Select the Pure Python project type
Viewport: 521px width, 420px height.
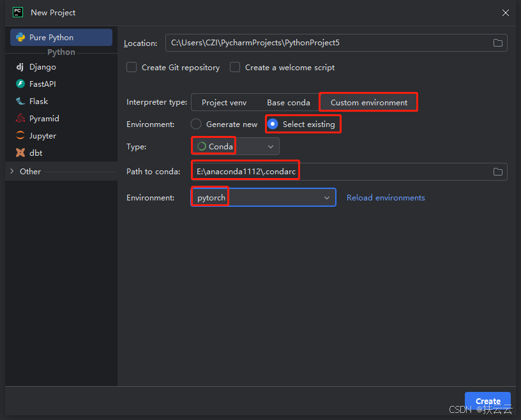tap(61, 37)
